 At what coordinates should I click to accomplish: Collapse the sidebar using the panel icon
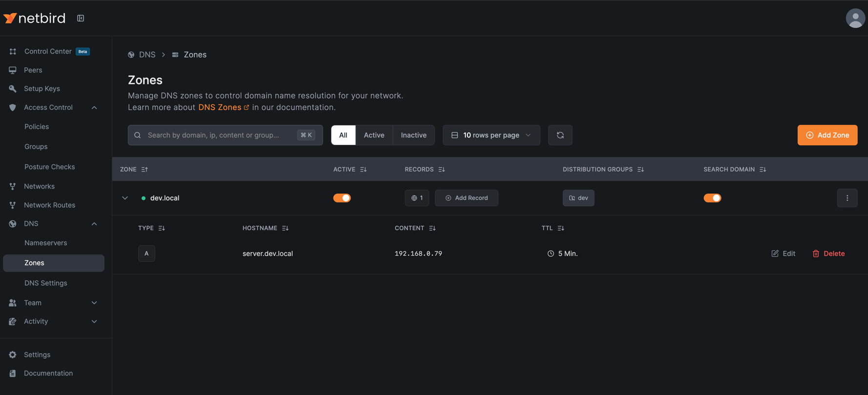tap(81, 18)
